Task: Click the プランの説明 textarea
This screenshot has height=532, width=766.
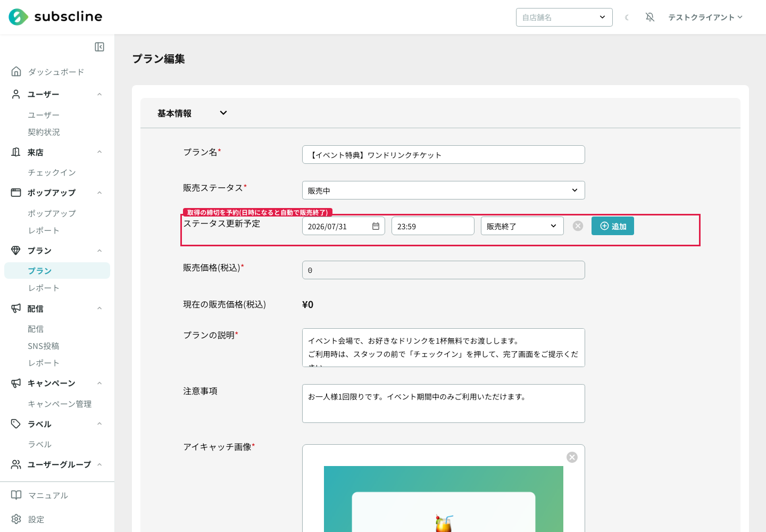Action: coord(444,347)
